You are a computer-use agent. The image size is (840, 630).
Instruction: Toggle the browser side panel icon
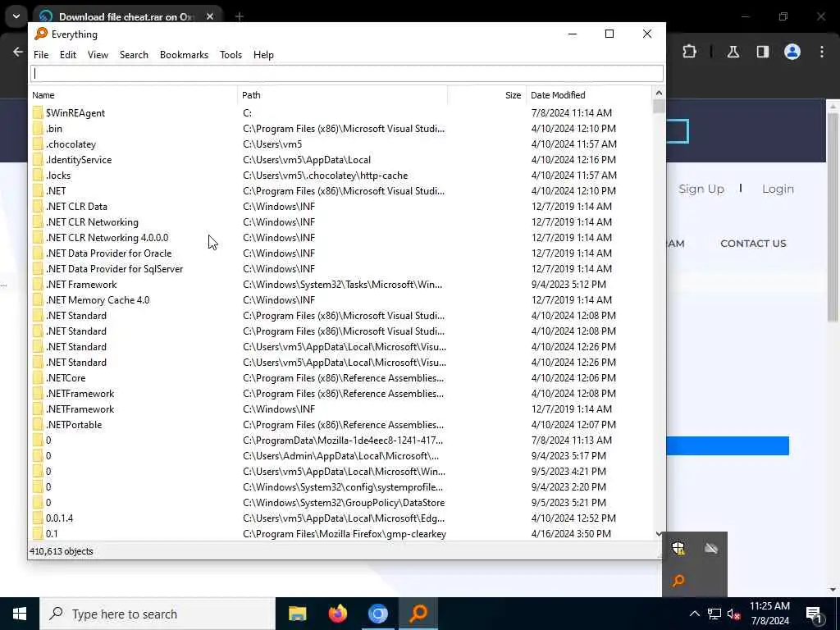tap(762, 52)
